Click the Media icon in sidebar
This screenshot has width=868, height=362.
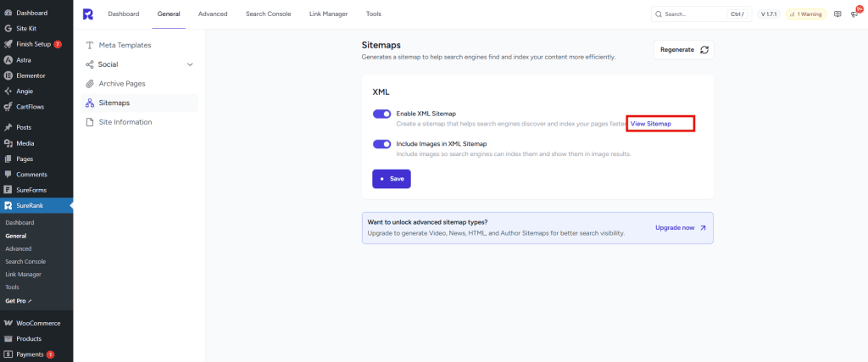click(8, 143)
